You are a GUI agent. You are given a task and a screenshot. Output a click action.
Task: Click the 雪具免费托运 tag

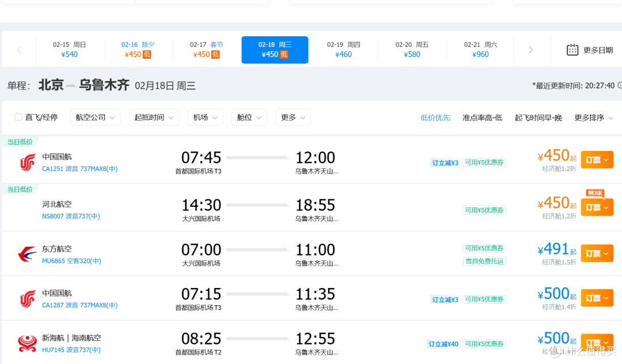[x=484, y=261]
